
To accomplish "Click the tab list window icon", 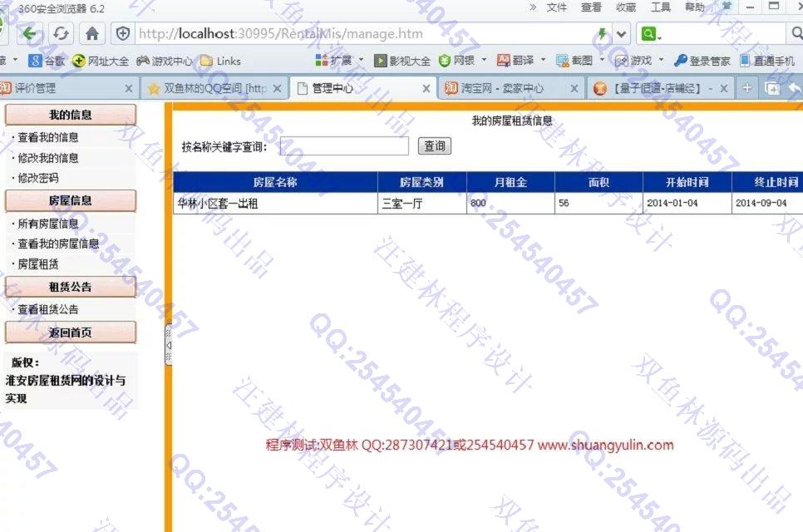I will coord(771,89).
